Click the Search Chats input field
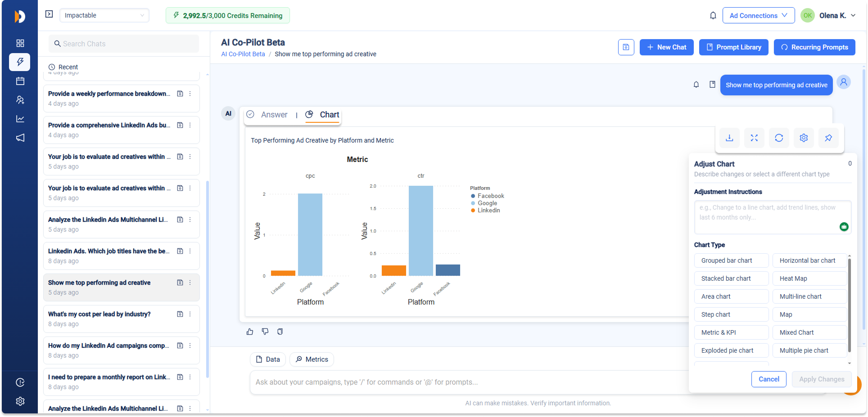 (124, 44)
